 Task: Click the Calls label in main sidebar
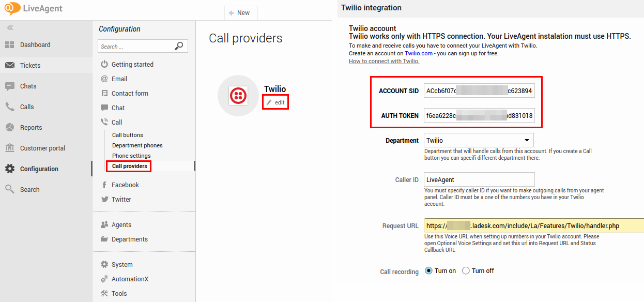tap(27, 107)
